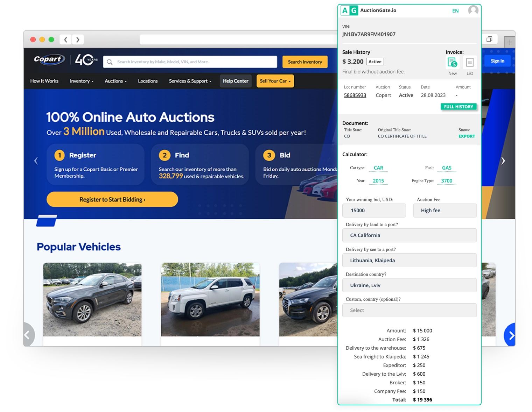Click the red close window button
Viewport: 532px width, 412px height.
(33, 40)
